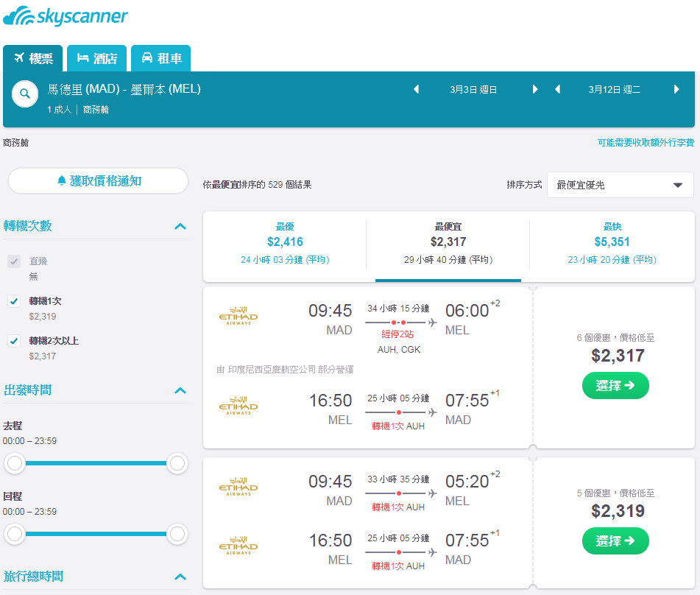Go to previous return date arrow
Viewport: 700px width, 595px height.
pyautogui.click(x=557, y=89)
